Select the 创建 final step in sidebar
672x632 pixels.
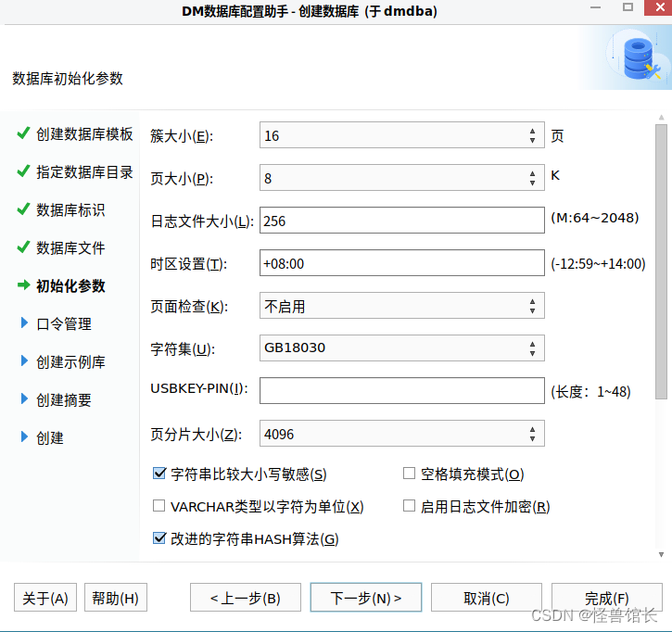point(50,438)
